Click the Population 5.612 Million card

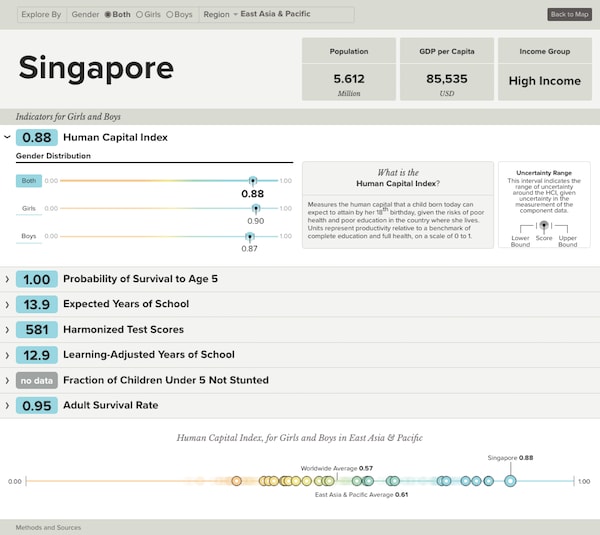(x=349, y=69)
